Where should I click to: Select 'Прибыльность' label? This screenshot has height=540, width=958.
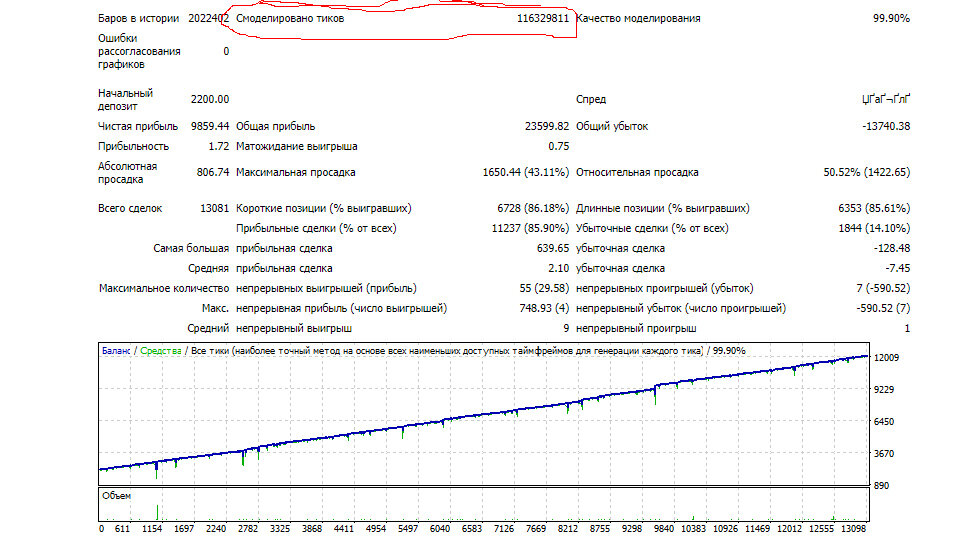tap(133, 147)
